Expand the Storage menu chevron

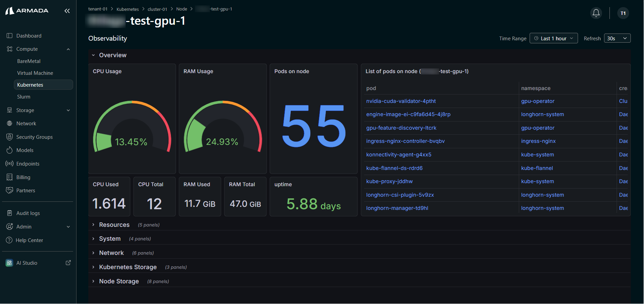[x=68, y=110]
